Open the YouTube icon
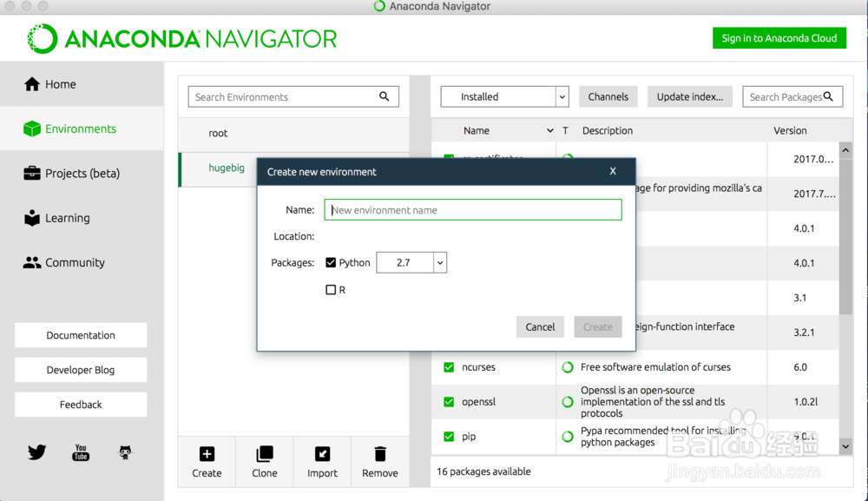The height and width of the screenshot is (501, 868). pos(81,452)
